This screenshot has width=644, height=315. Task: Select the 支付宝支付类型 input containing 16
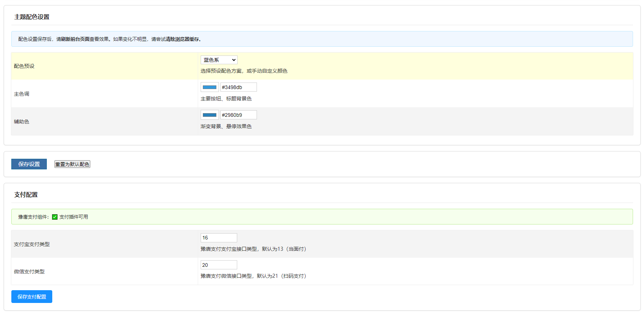click(x=219, y=238)
